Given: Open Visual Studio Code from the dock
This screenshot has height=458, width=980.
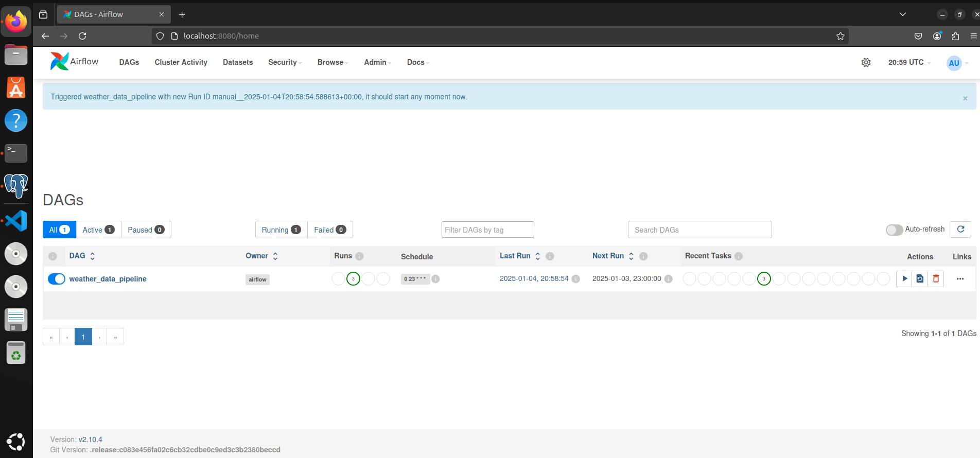Looking at the screenshot, I should click(16, 220).
